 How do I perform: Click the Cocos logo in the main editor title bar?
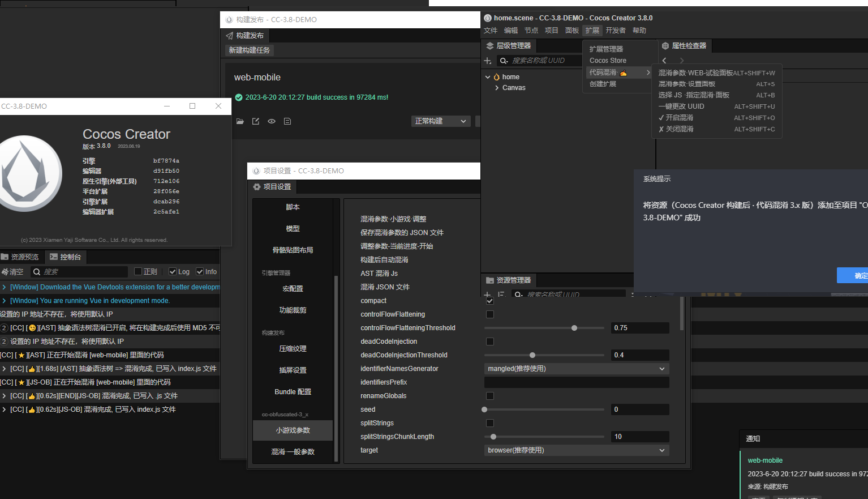coord(488,18)
